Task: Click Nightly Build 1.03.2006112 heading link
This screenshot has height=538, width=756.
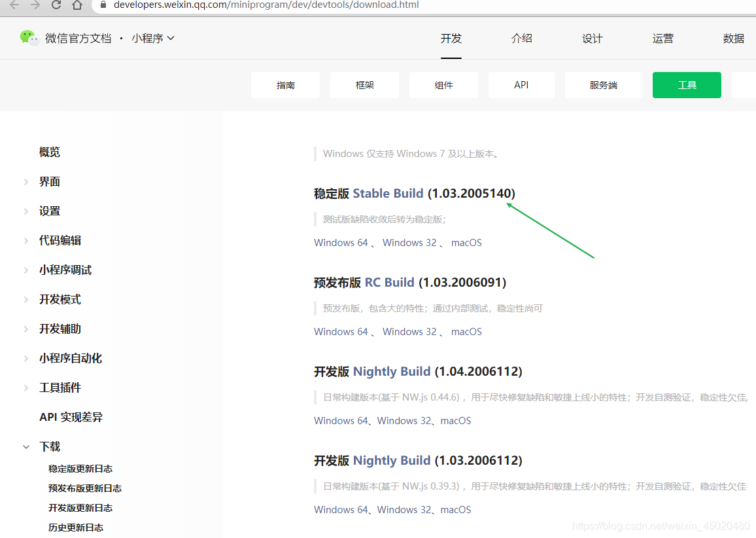Action: (392, 461)
